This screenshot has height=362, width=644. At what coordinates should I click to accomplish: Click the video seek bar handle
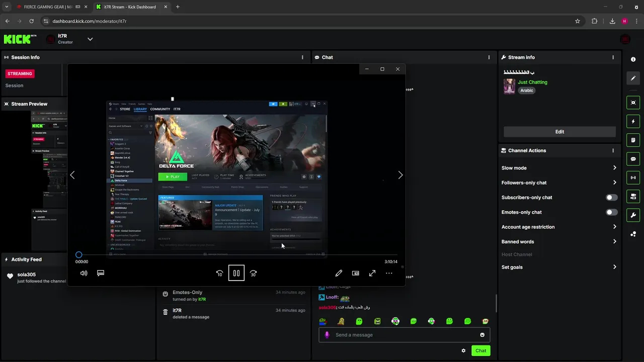(x=78, y=255)
